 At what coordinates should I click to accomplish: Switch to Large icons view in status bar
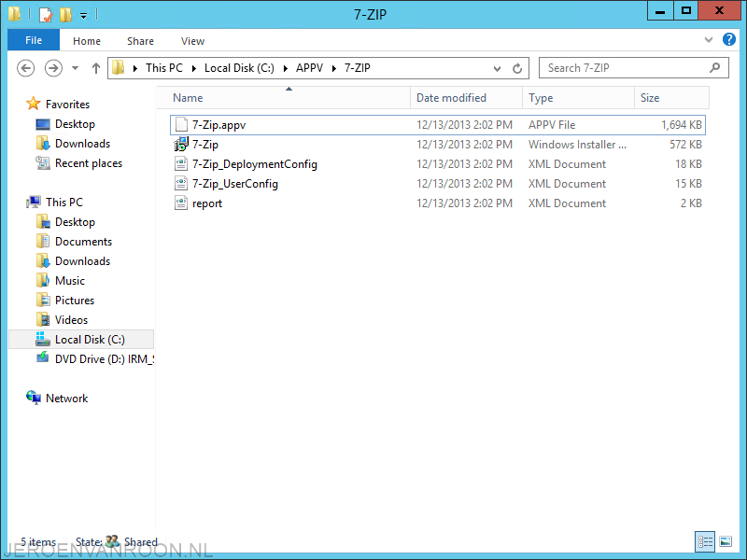click(726, 541)
